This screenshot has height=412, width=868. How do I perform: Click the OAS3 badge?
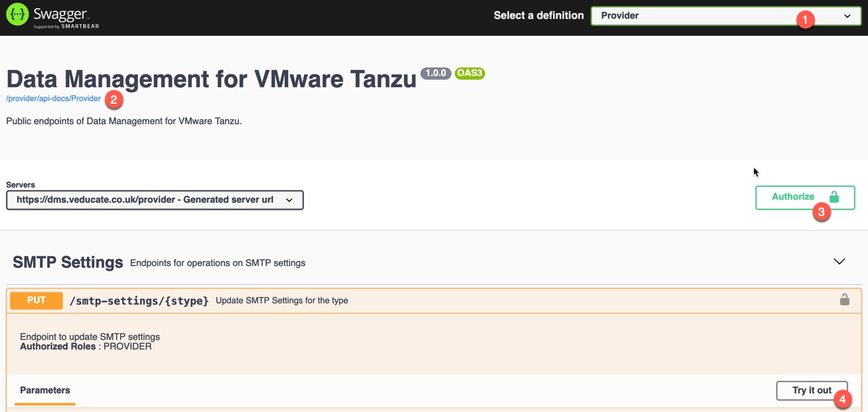470,73
